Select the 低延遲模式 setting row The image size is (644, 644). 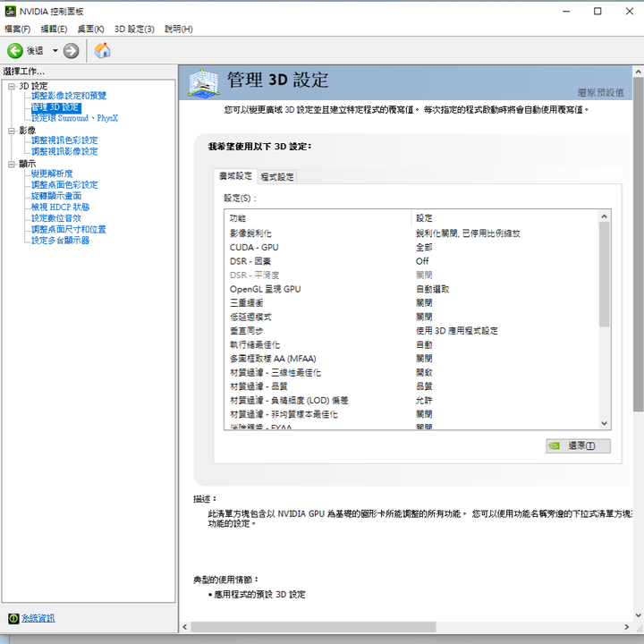coord(411,317)
